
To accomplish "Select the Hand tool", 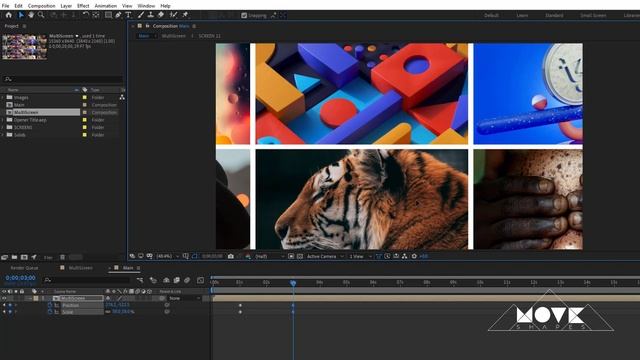I will pyautogui.click(x=31, y=15).
